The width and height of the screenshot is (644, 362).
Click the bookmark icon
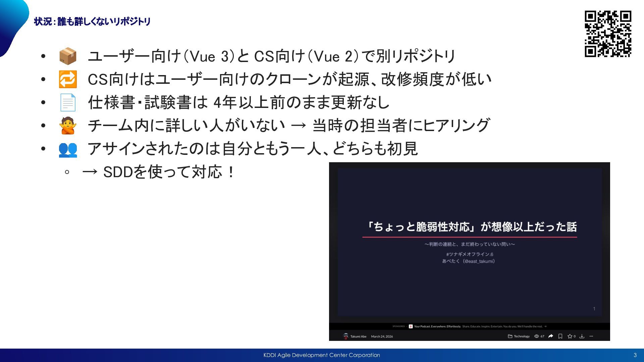click(560, 336)
